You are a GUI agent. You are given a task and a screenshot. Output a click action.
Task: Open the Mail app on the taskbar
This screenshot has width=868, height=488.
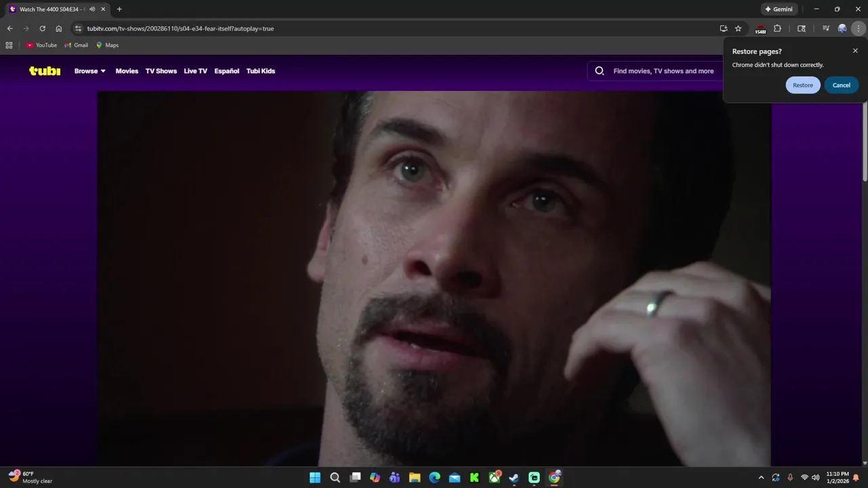(x=454, y=478)
